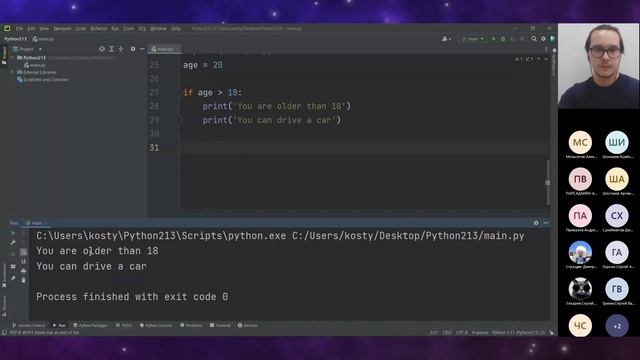Open Project panel options gear

[133, 49]
